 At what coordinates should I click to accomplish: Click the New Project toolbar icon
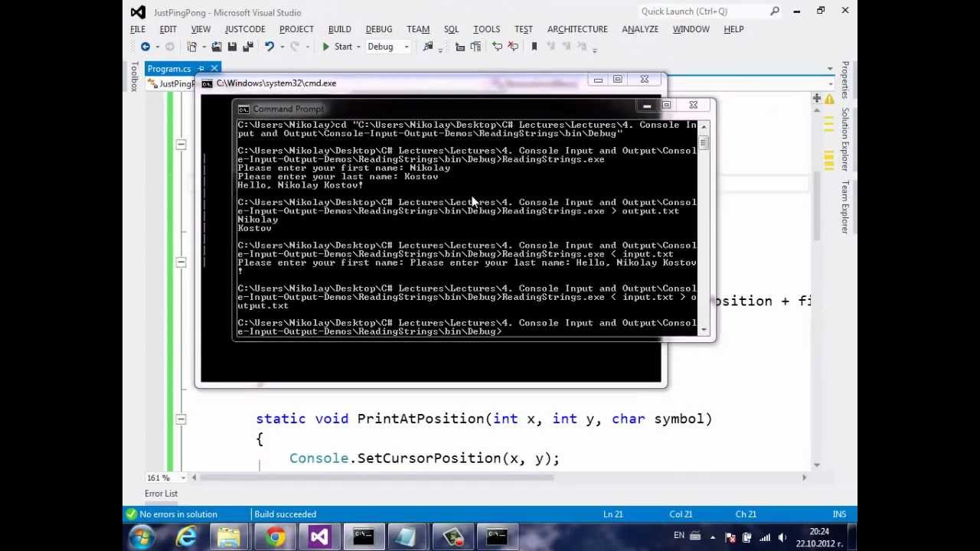click(192, 47)
